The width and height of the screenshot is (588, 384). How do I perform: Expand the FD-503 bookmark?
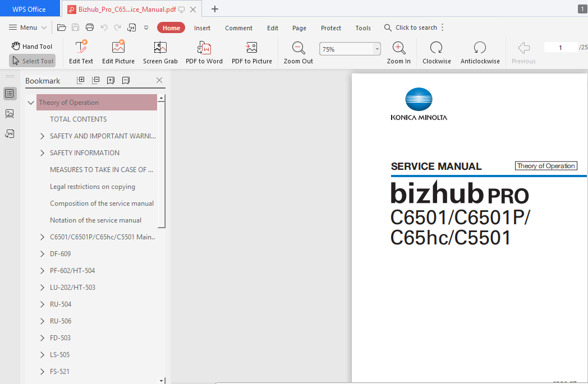click(42, 338)
